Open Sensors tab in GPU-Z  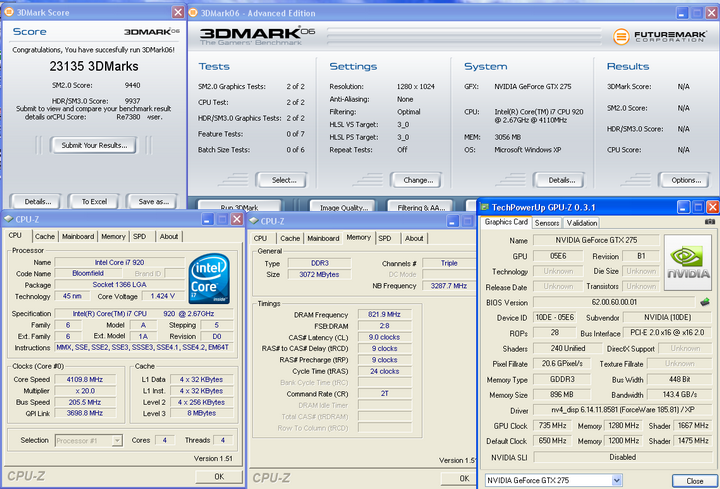[547, 223]
